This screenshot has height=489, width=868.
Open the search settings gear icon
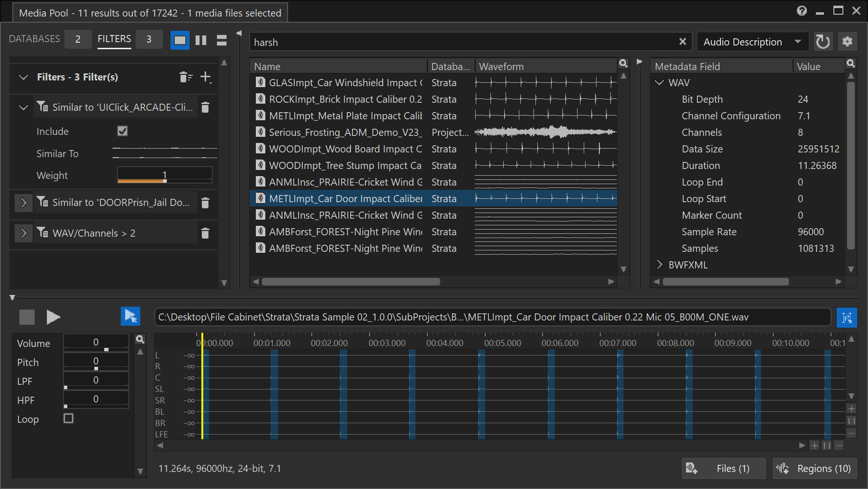point(848,42)
